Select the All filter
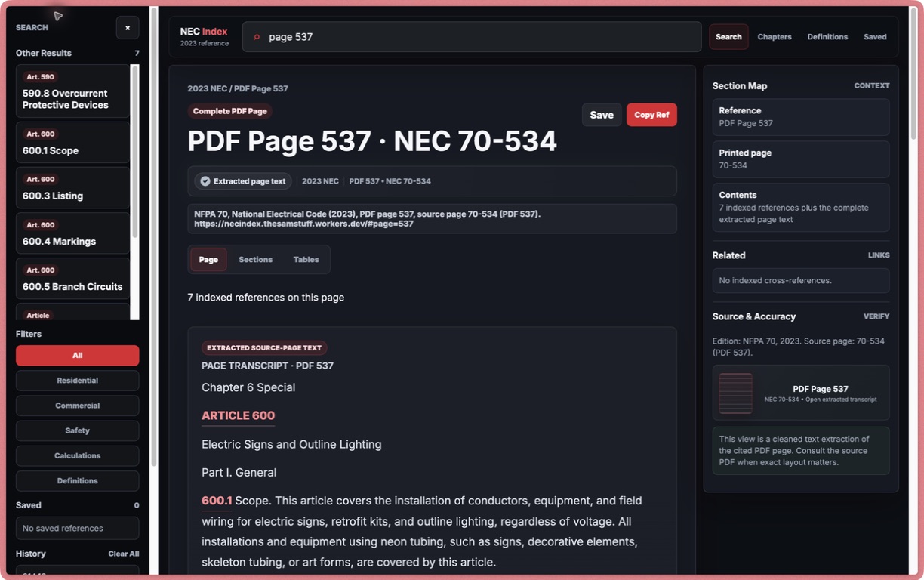 (x=78, y=356)
